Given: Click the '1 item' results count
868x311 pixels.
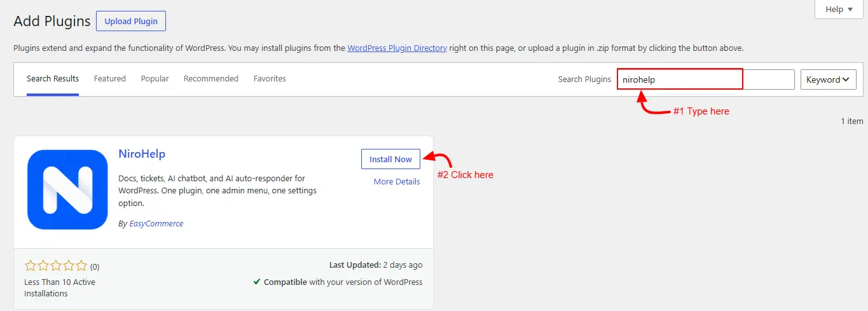Looking at the screenshot, I should click(852, 121).
